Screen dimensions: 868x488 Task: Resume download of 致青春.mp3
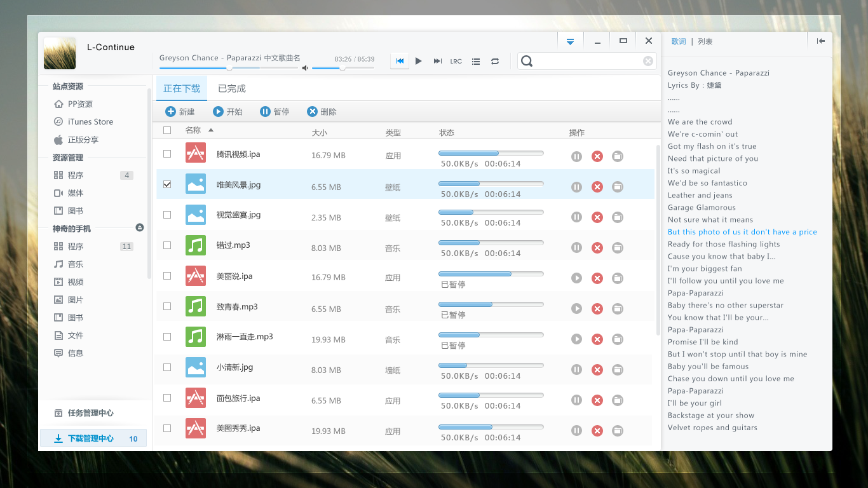coord(576,309)
